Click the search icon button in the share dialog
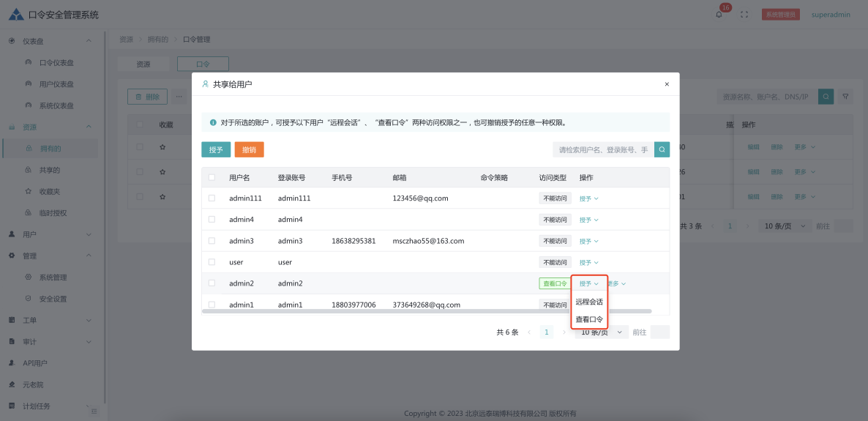This screenshot has width=868, height=421. (x=662, y=149)
